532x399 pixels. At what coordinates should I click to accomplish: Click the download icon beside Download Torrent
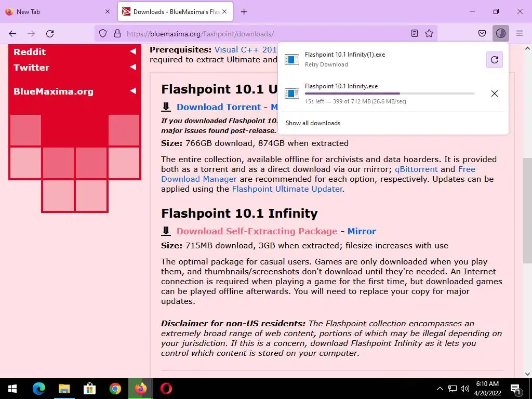(x=166, y=107)
